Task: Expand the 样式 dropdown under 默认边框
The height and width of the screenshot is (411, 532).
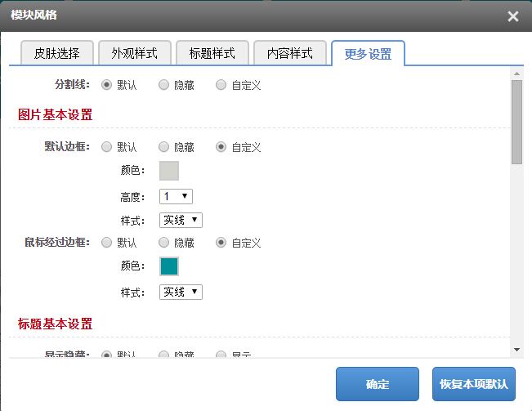Action: click(x=181, y=220)
